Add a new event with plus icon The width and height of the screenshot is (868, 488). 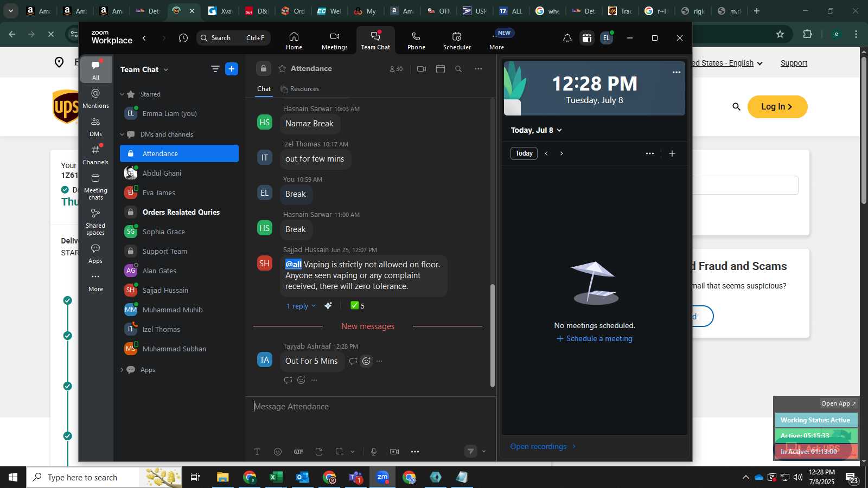click(672, 153)
